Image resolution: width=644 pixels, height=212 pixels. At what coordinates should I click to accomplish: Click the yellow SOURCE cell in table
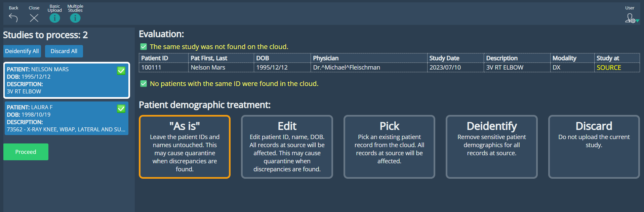[x=609, y=68]
